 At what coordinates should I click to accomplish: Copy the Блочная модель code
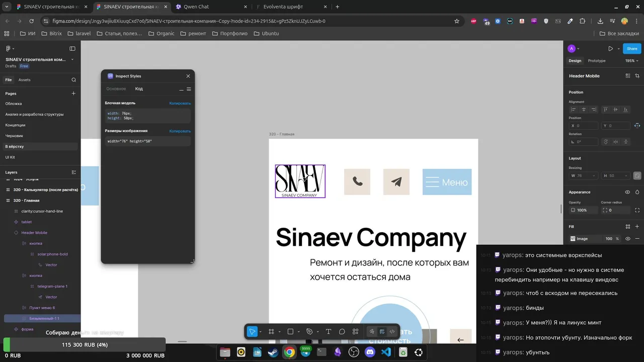pos(180,103)
